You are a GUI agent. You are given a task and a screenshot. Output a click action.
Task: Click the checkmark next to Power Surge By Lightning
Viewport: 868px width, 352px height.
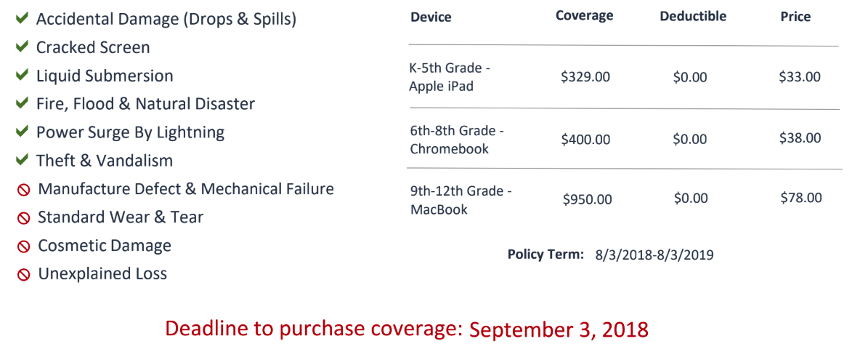tap(22, 132)
